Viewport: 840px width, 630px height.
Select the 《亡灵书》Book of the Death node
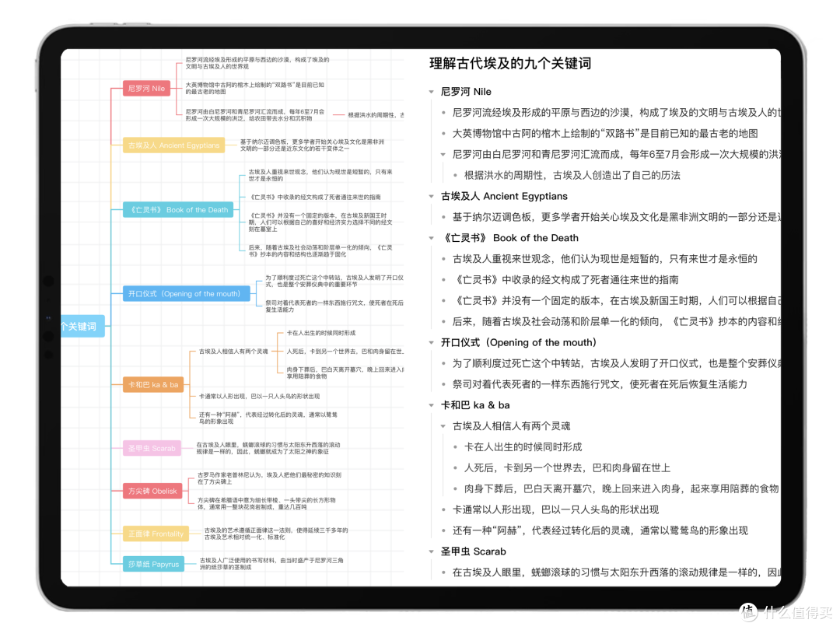(x=178, y=210)
